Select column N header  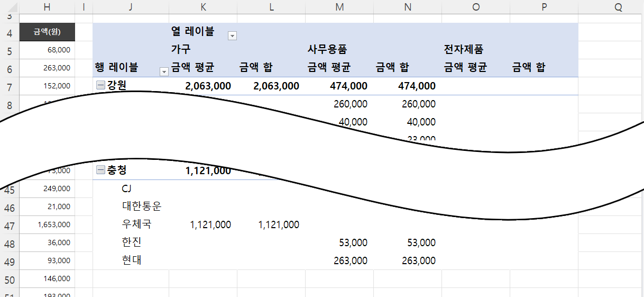tap(408, 6)
